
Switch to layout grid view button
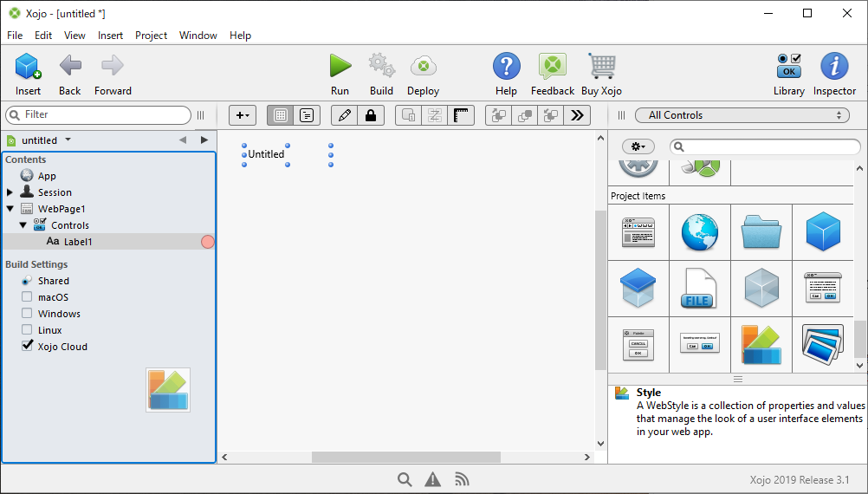click(x=281, y=115)
